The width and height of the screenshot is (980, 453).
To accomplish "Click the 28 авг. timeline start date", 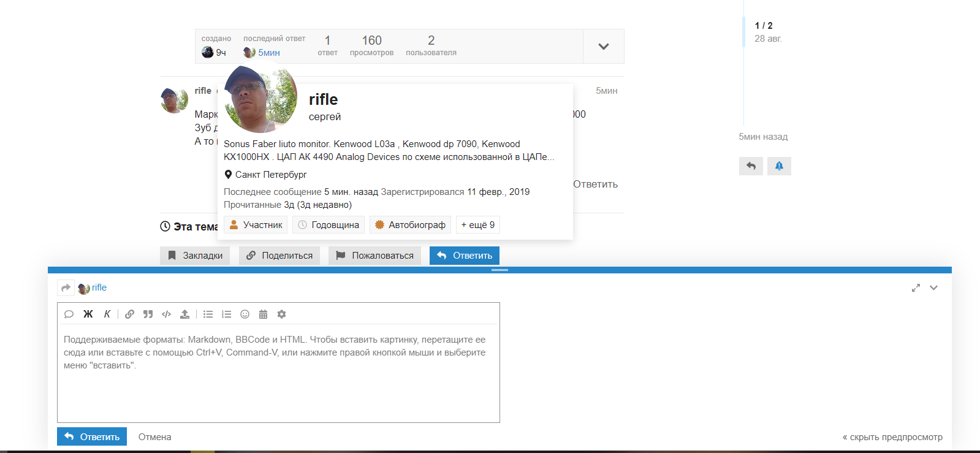I will coord(768,39).
